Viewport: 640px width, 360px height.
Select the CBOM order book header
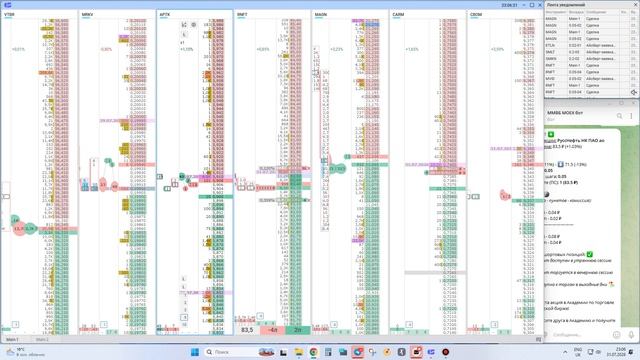tap(476, 15)
